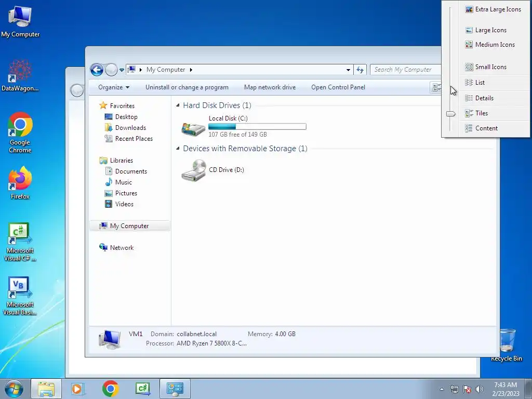Image resolution: width=532 pixels, height=399 pixels.
Task: Click Windows Media Player taskbar icon
Action: [x=78, y=389]
